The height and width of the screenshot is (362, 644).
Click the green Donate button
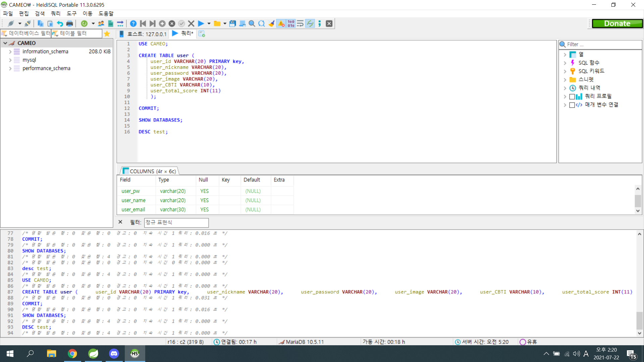point(617,23)
